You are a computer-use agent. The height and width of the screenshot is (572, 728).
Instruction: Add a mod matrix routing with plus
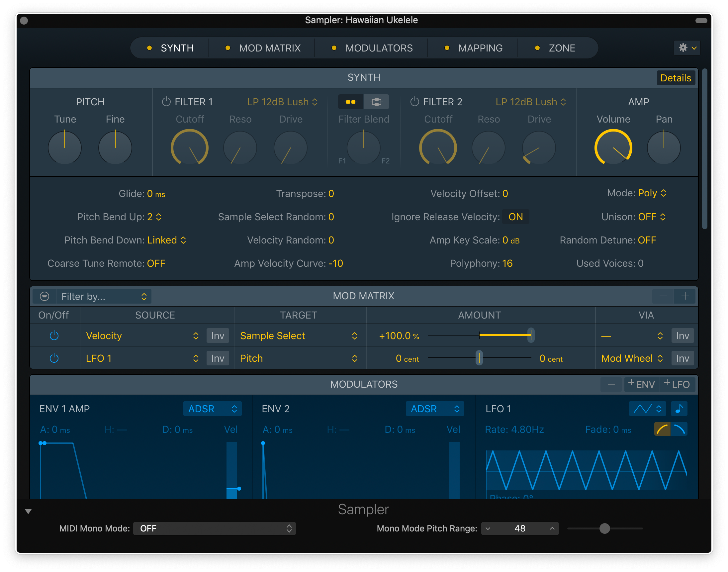(685, 296)
